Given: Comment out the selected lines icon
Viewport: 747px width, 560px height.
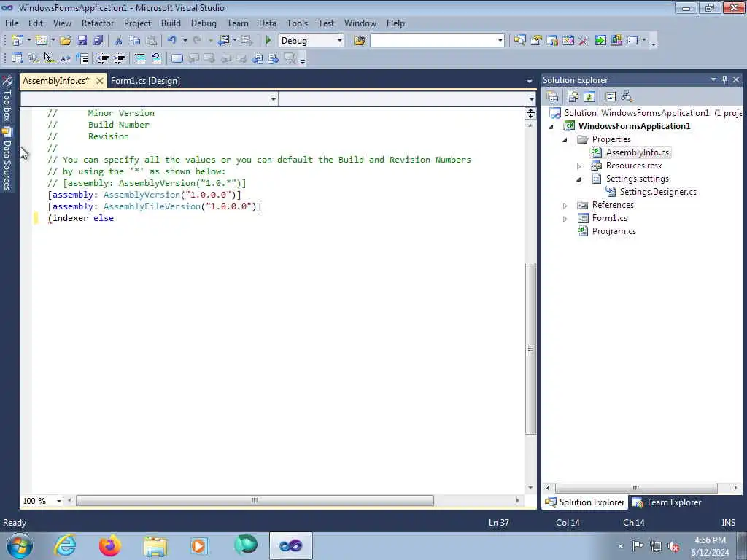Looking at the screenshot, I should click(x=140, y=58).
